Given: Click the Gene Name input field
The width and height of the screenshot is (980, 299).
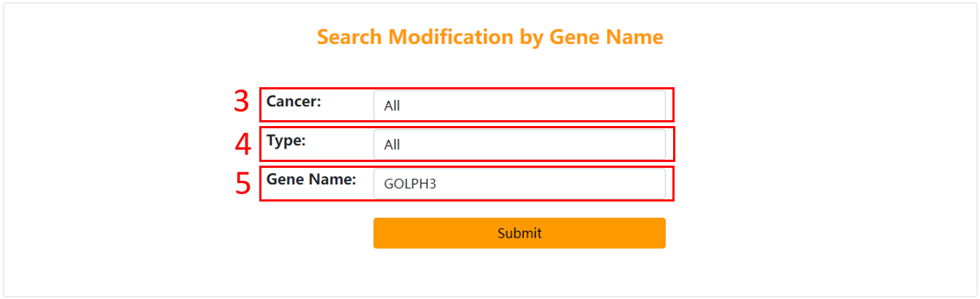Looking at the screenshot, I should point(519,184).
